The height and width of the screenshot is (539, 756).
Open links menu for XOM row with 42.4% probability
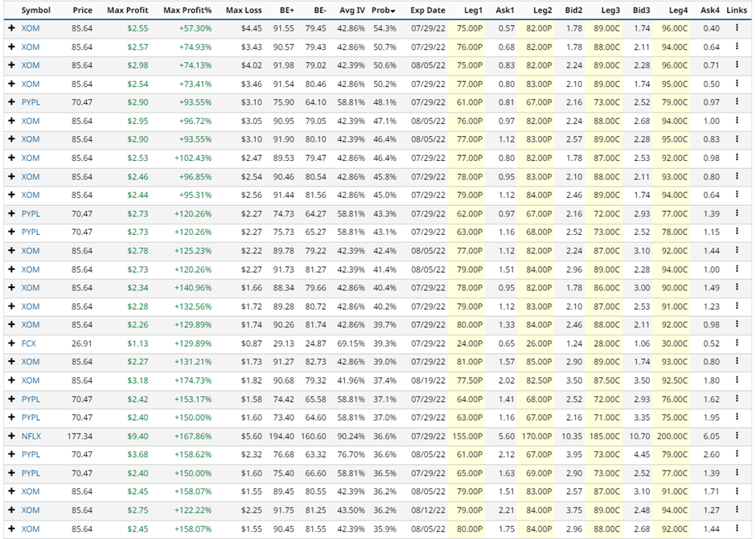[x=737, y=251]
